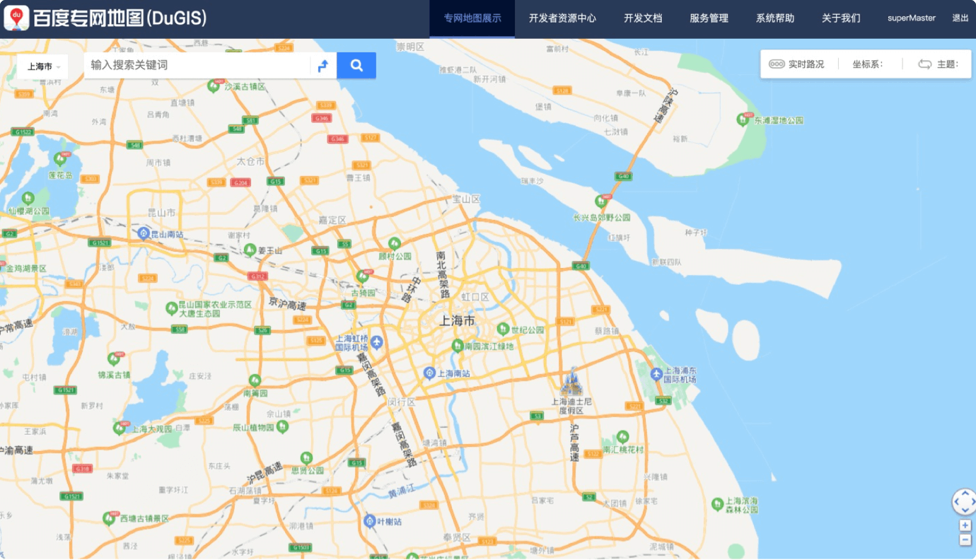Click the 崇明区 district label
This screenshot has height=560, width=976.
click(410, 47)
